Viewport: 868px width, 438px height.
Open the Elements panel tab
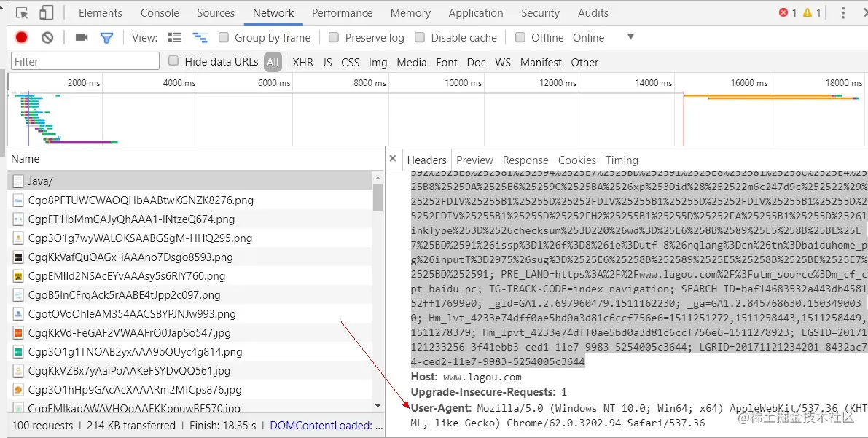pos(100,12)
